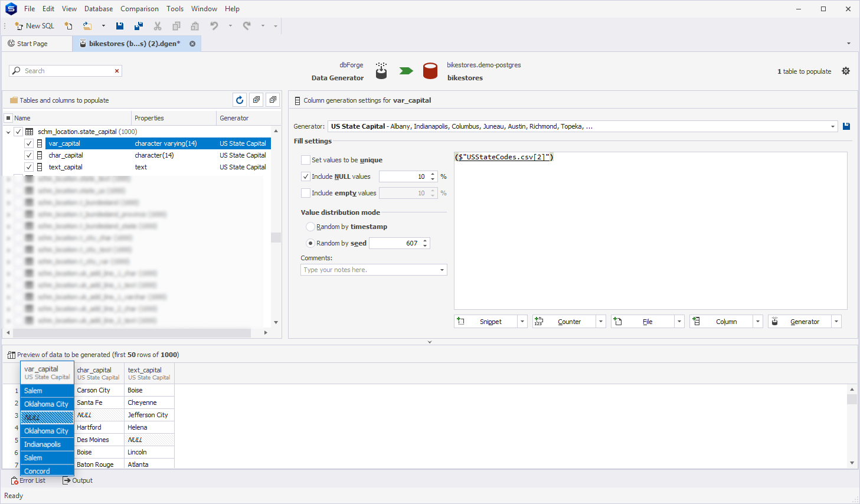Viewport: 860px width, 504px height.
Task: Collapse the settings pane with bottom chevron
Action: click(430, 342)
